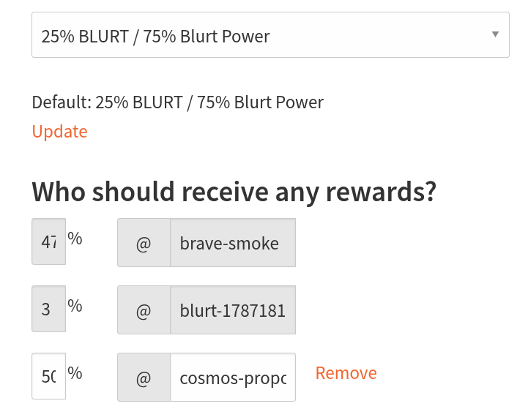This screenshot has width=528, height=420.
Task: Open the 25% BLURT / 75% Blurt Power dropdown
Action: [x=269, y=35]
